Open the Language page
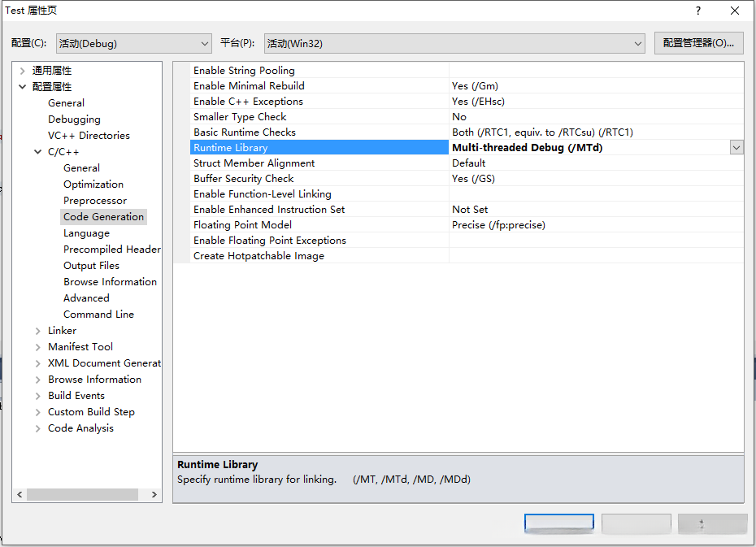756x547 pixels. [86, 233]
